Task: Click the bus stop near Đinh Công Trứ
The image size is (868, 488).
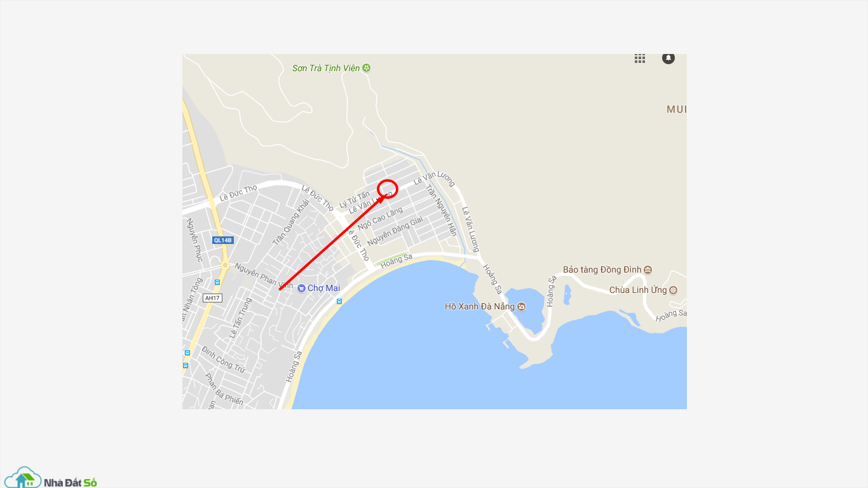Action: pos(187,353)
